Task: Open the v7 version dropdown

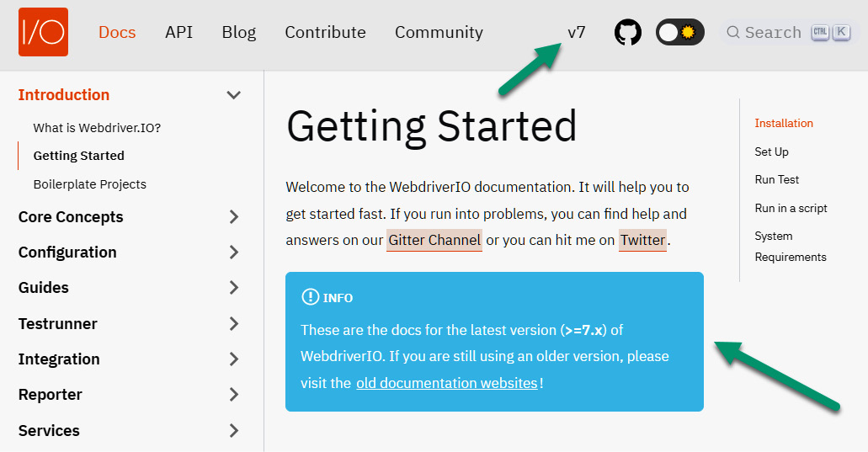Action: click(x=577, y=33)
